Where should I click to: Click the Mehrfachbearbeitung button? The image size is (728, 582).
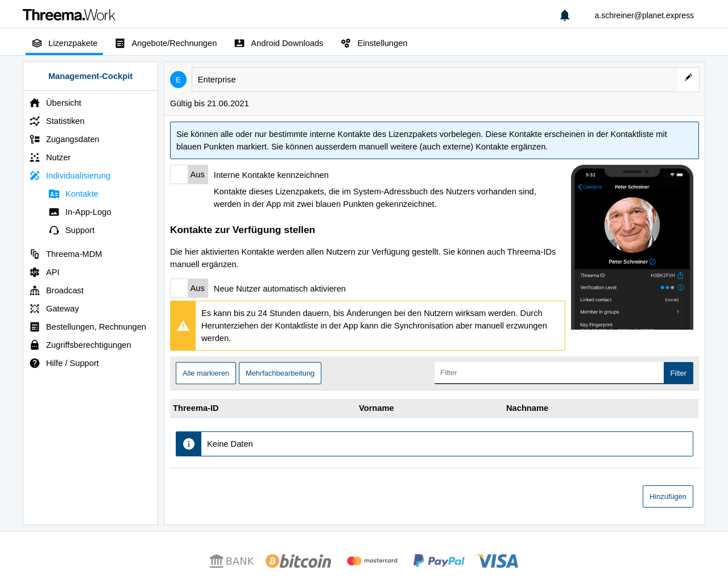pos(280,373)
